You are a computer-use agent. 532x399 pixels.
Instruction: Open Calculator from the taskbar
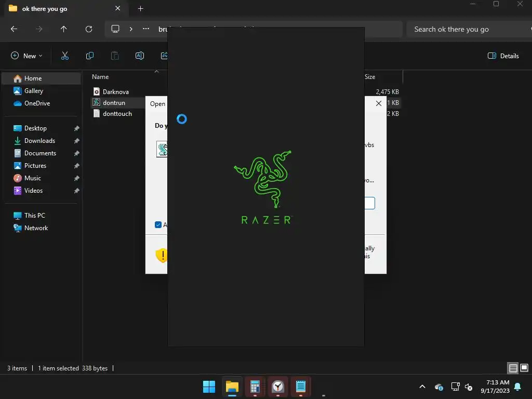[x=255, y=387]
